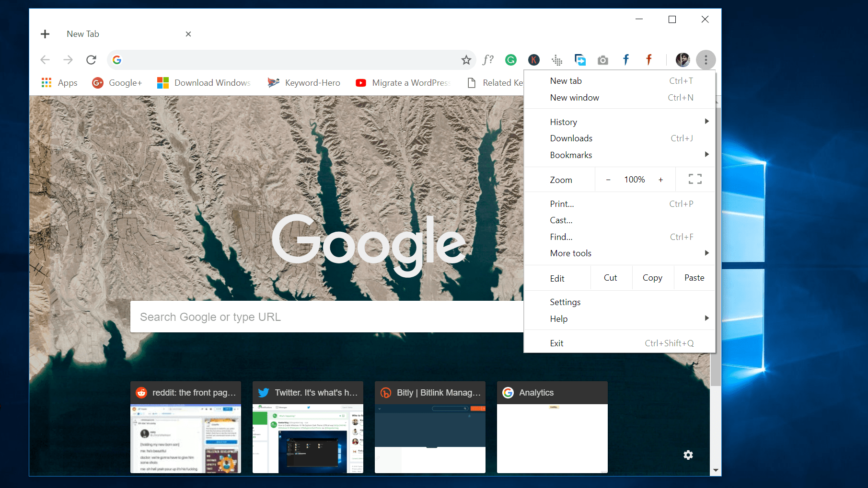
Task: Click the red f extension icon
Action: [x=649, y=60]
